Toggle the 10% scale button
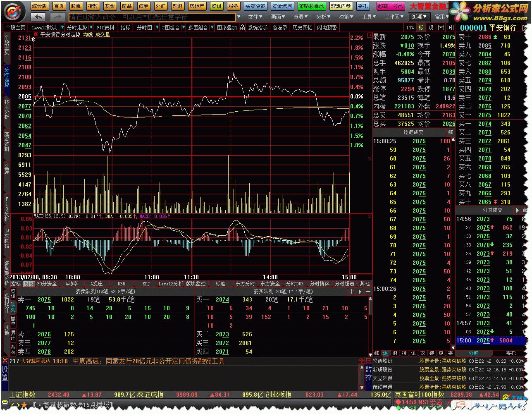This screenshot has height=414, width=532. coord(410,28)
